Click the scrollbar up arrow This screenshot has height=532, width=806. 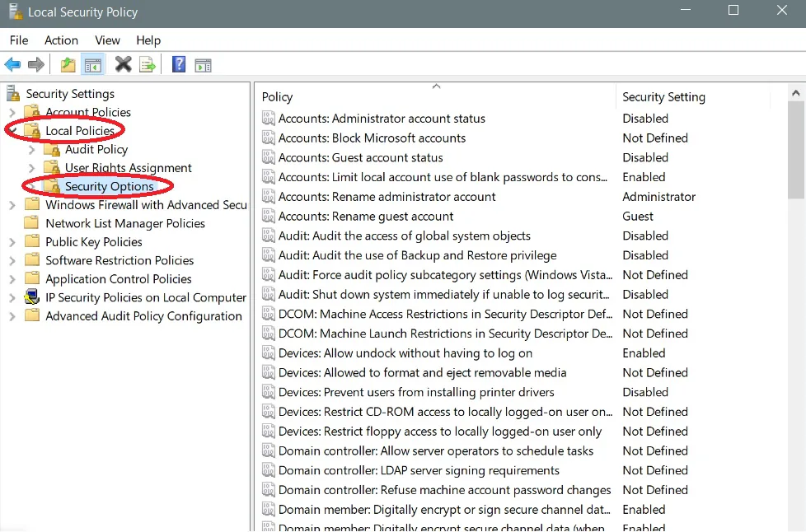pyautogui.click(x=796, y=93)
